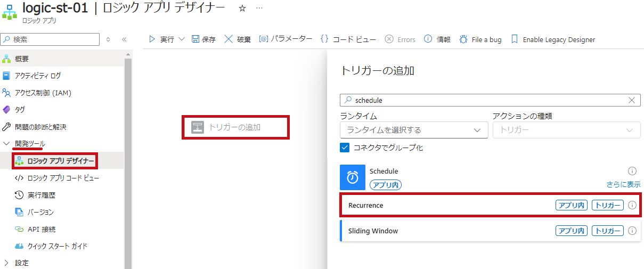Open API 接続 in sidebar

tap(62, 229)
